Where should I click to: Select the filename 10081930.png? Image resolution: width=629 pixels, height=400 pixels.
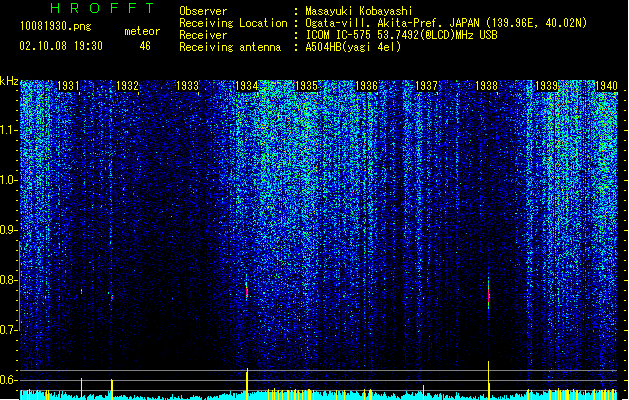(x=56, y=26)
